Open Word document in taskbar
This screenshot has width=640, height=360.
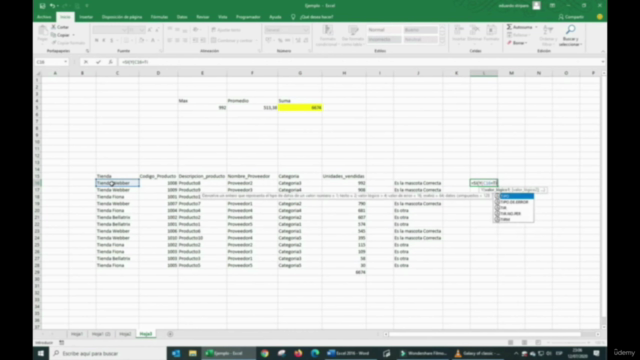click(349, 353)
